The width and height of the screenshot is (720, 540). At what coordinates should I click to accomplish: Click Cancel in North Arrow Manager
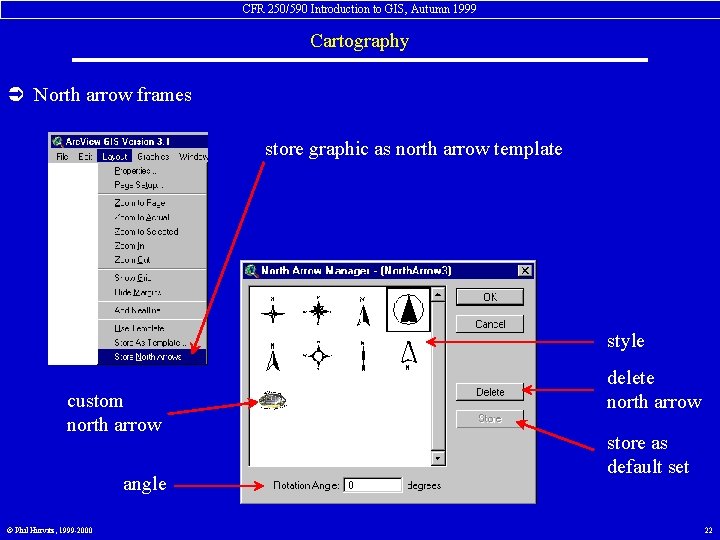click(x=489, y=324)
